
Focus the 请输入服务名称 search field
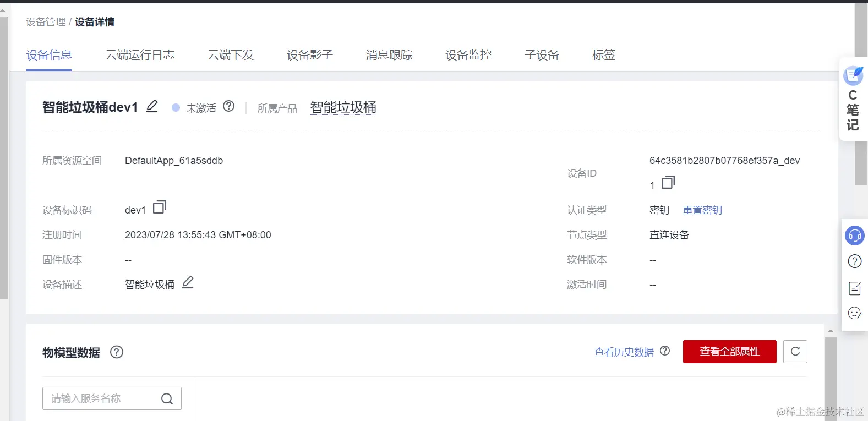pos(112,398)
